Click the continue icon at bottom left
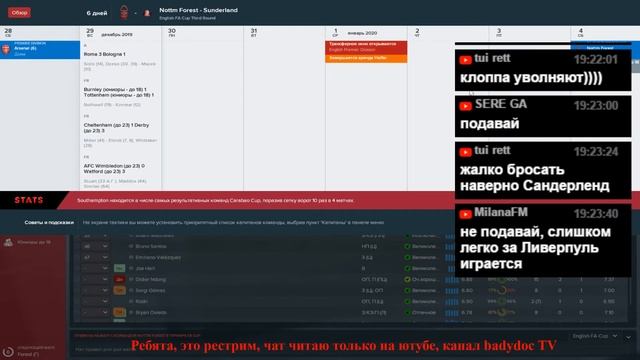 [7, 351]
